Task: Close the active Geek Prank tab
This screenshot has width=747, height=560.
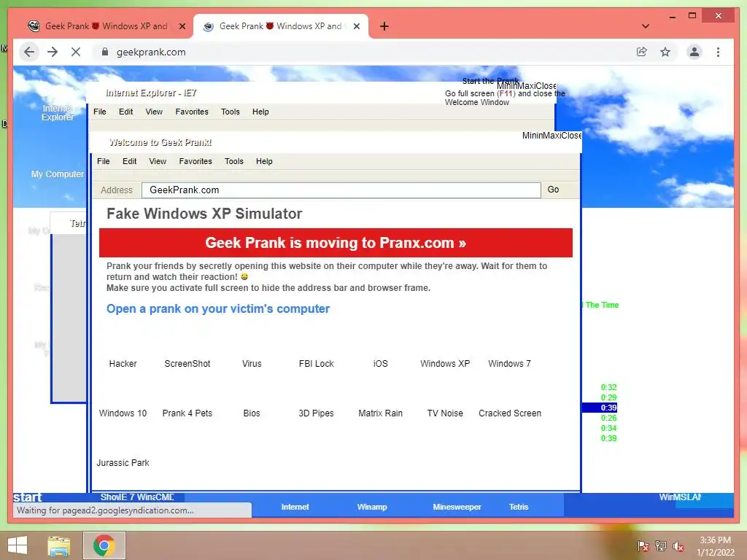Action: point(356,26)
